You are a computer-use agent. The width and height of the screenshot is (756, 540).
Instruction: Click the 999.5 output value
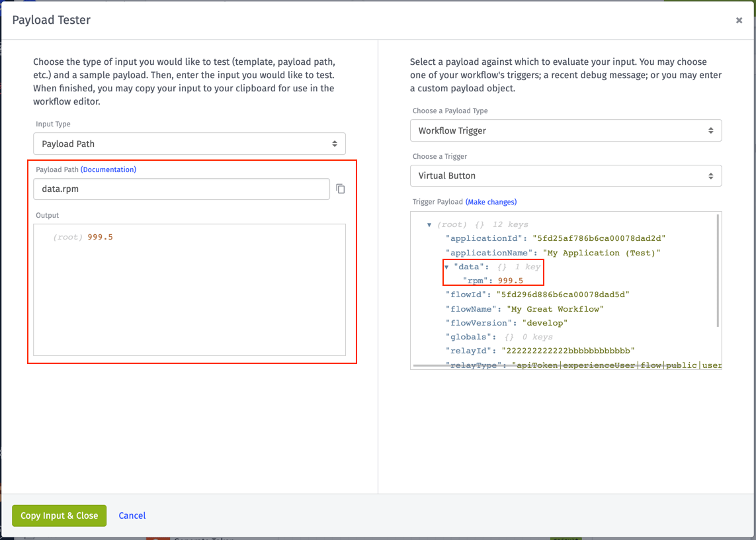tap(101, 237)
